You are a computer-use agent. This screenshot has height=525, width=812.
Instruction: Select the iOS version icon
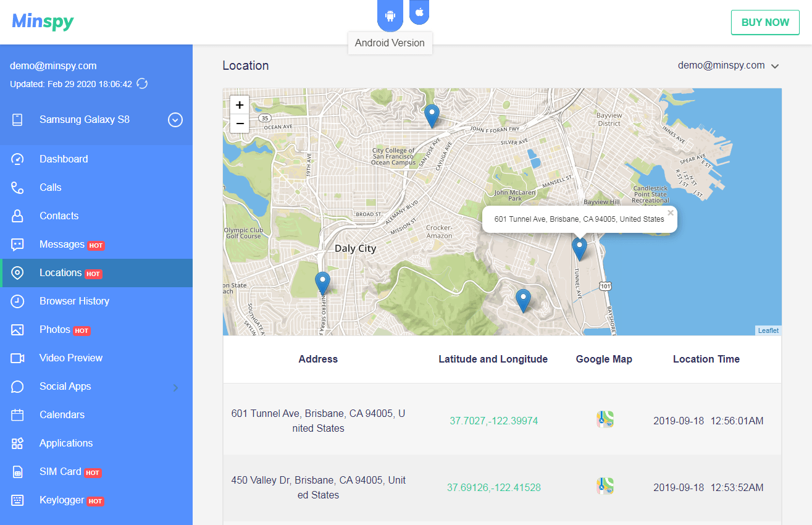419,12
